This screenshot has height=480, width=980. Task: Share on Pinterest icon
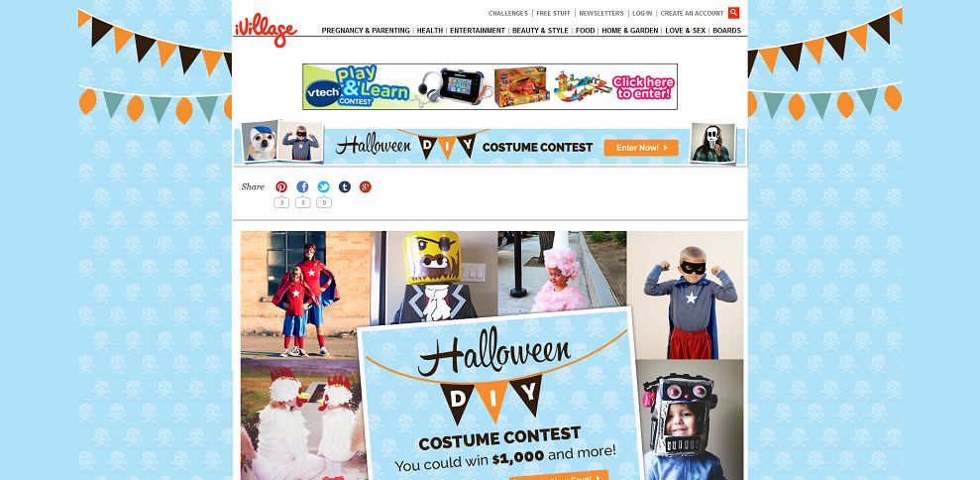click(281, 186)
